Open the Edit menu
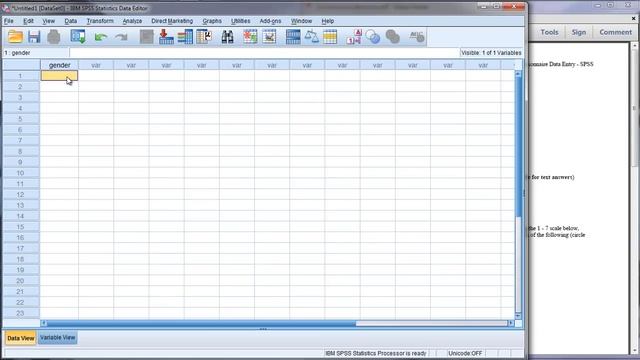 tap(28, 21)
